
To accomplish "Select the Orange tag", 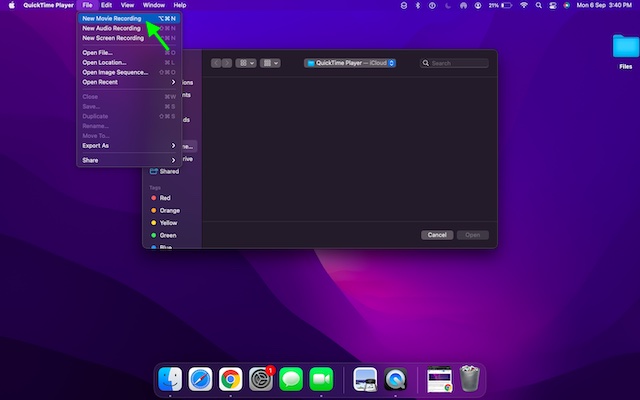I will [169, 211].
